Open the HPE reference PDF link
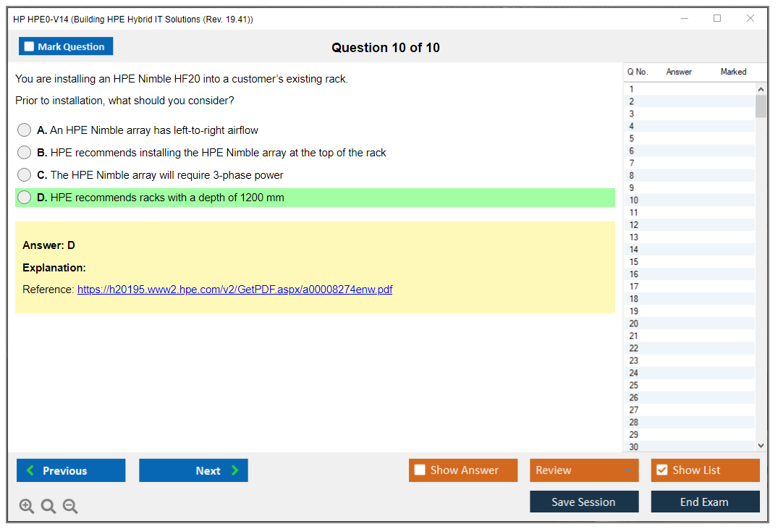Viewport: 778px width, 532px height. pos(234,290)
